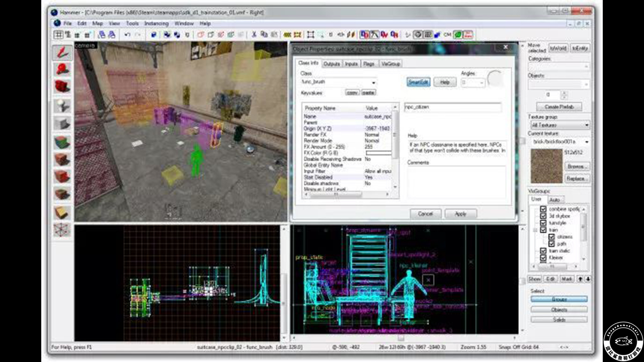This screenshot has width=644, height=362.
Task: Collapse the train VisGroup tree node
Action: 535,230
